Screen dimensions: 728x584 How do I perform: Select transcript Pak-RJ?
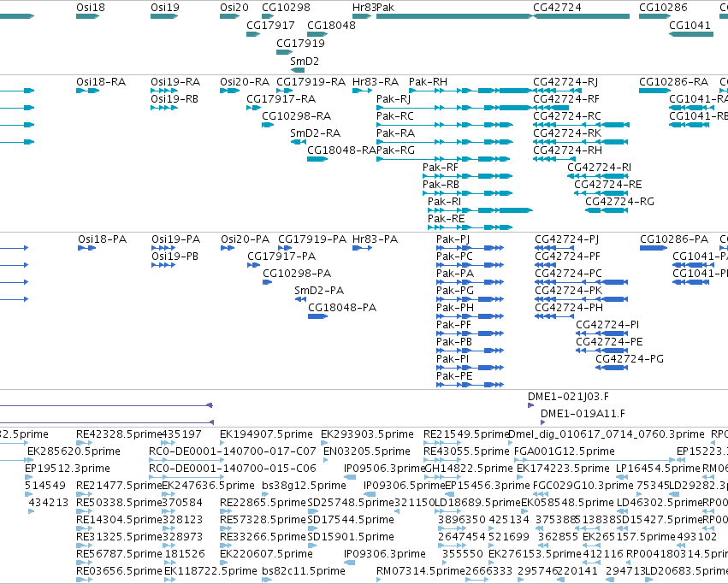click(394, 99)
